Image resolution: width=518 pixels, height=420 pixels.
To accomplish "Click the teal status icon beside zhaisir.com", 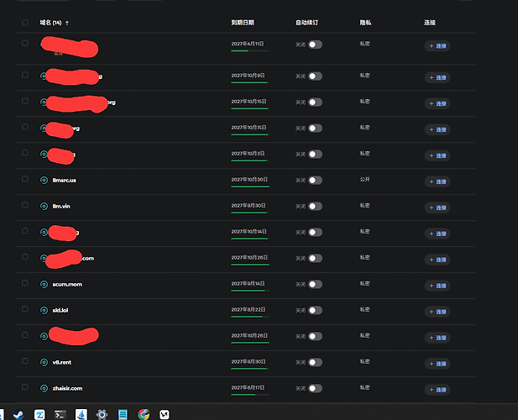I will coord(44,388).
